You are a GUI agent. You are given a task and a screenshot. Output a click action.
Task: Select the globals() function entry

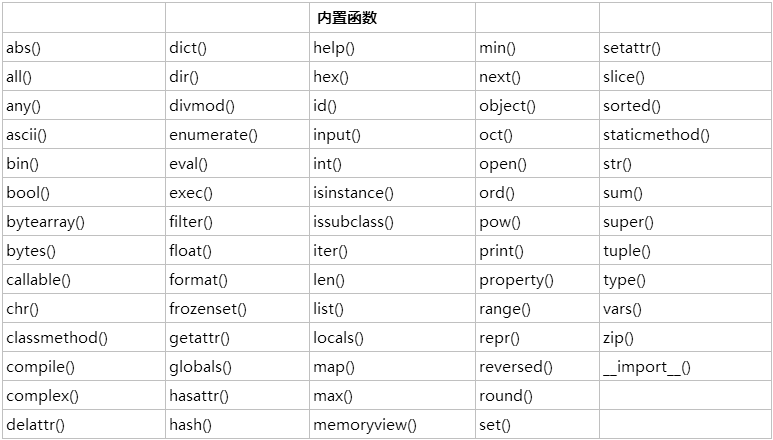[x=200, y=367]
